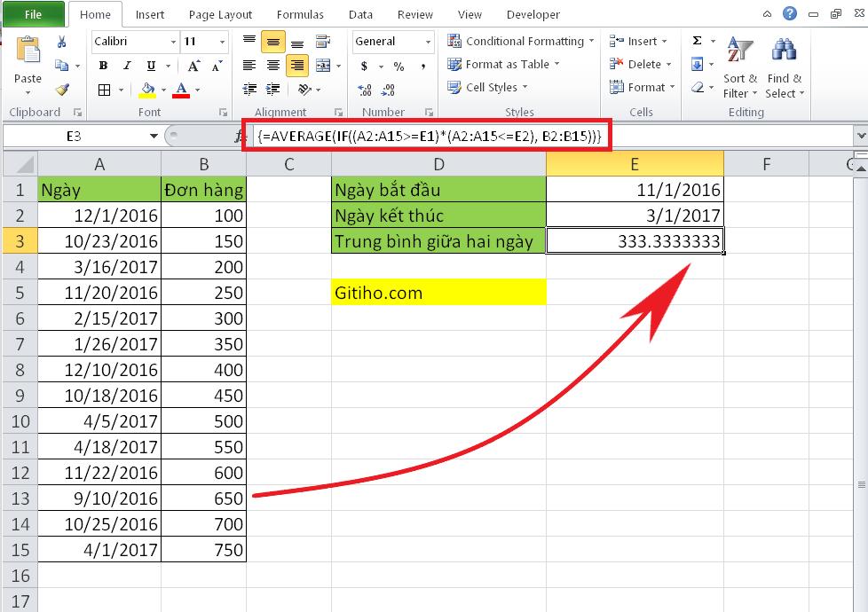Select the AutoSum icon
The image size is (868, 612).
pos(698,39)
